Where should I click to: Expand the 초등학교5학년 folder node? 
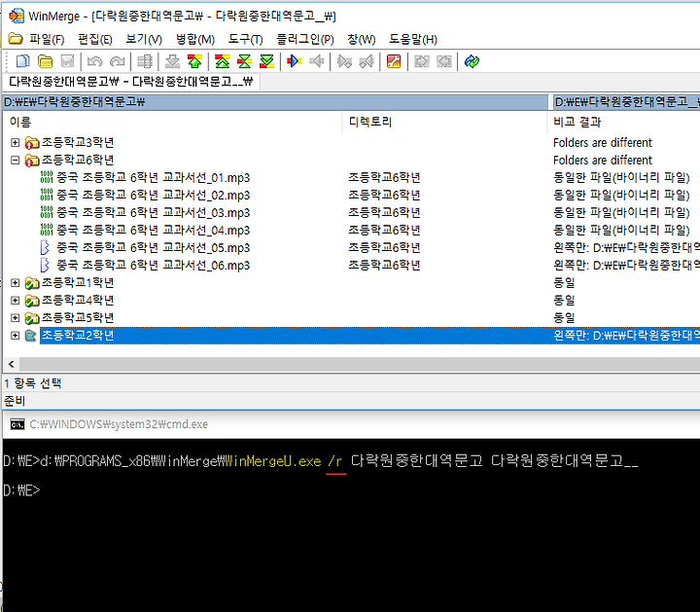tap(16, 317)
